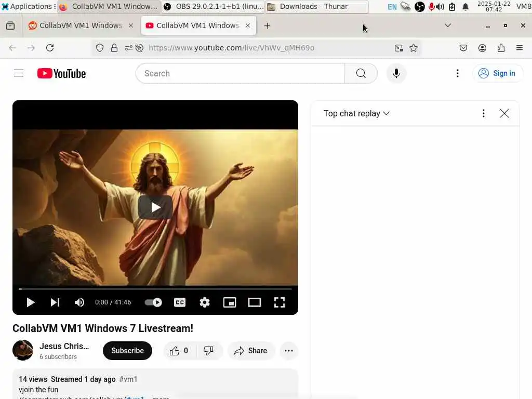Image resolution: width=532 pixels, height=399 pixels.
Task: Open the extensions puzzle icon
Action: click(501, 48)
